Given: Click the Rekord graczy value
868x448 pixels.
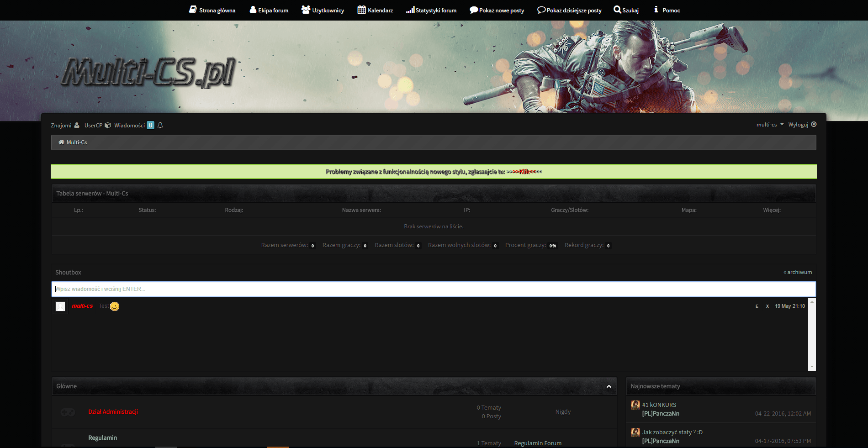Looking at the screenshot, I should (x=608, y=246).
